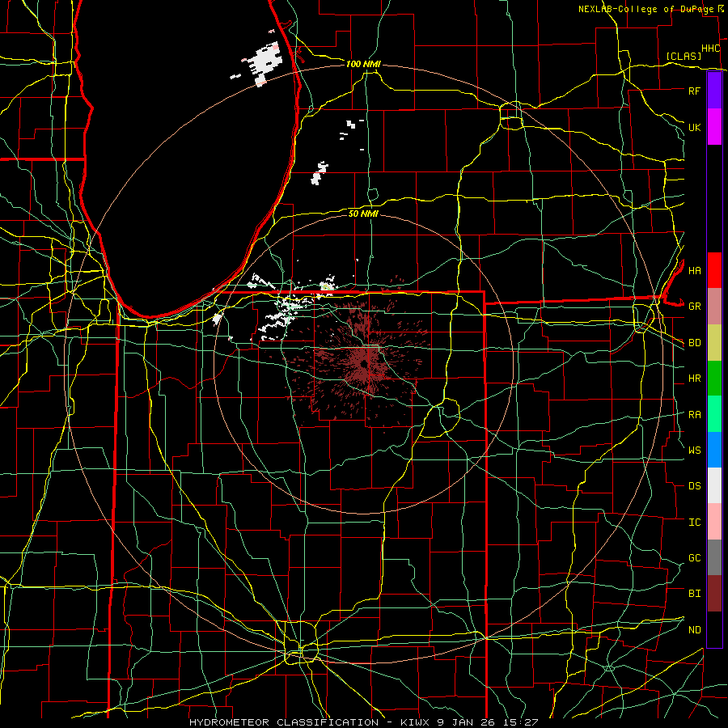This screenshot has height=728, width=728.
Task: Click the [CLAS] legend title
Action: pyautogui.click(x=684, y=57)
